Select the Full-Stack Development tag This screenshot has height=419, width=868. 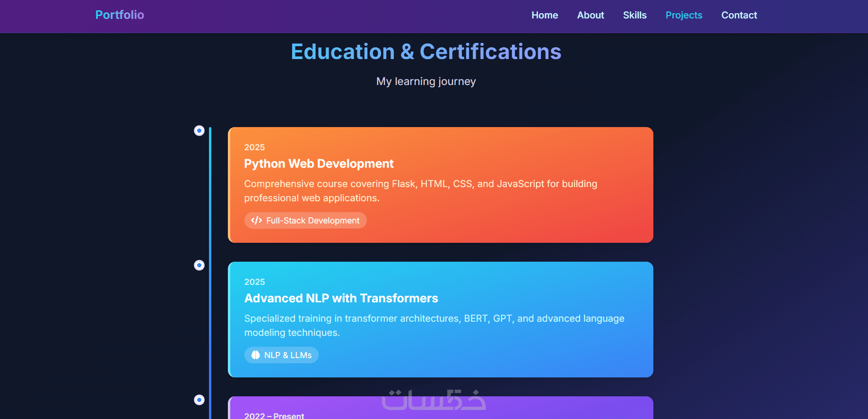tap(305, 221)
